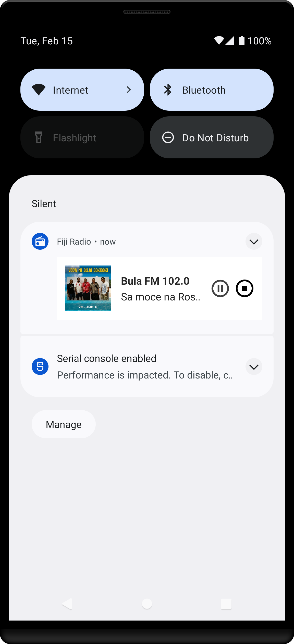The image size is (294, 644).
Task: Tap the Back navigation button
Action: point(67,604)
